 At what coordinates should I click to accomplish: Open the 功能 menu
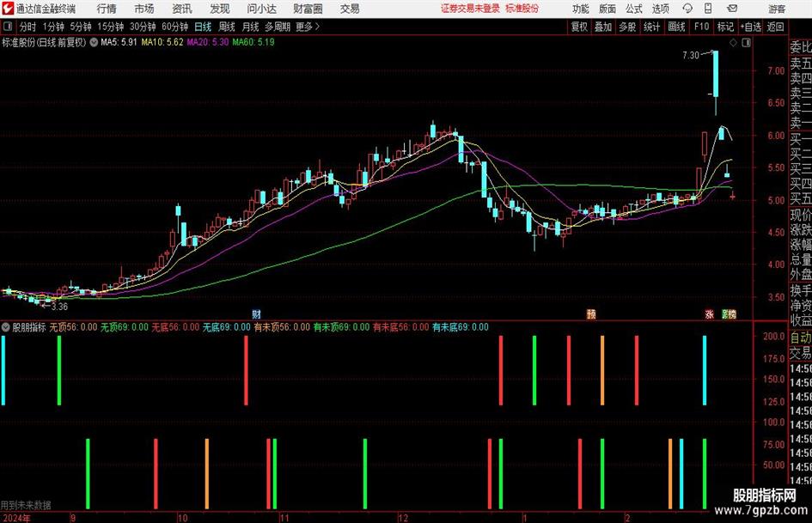[x=581, y=9]
